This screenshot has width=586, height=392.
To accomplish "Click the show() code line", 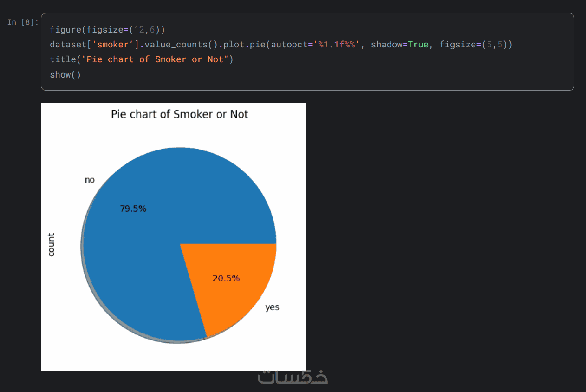I will (65, 74).
